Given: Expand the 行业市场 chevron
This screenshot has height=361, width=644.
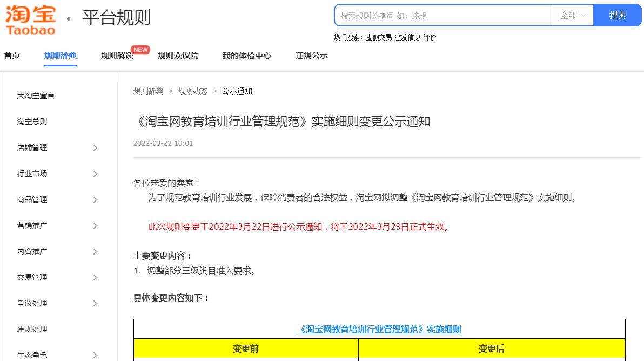Looking at the screenshot, I should click(x=95, y=173).
